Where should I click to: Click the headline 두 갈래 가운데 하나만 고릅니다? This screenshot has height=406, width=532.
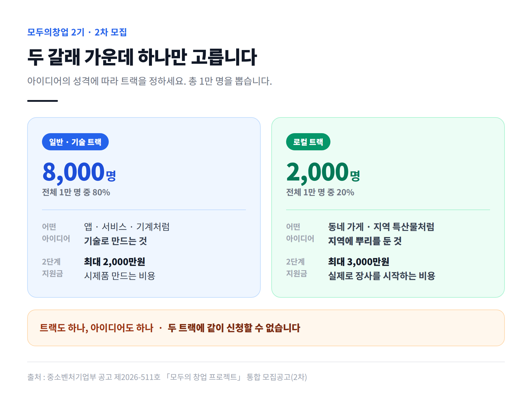142,57
